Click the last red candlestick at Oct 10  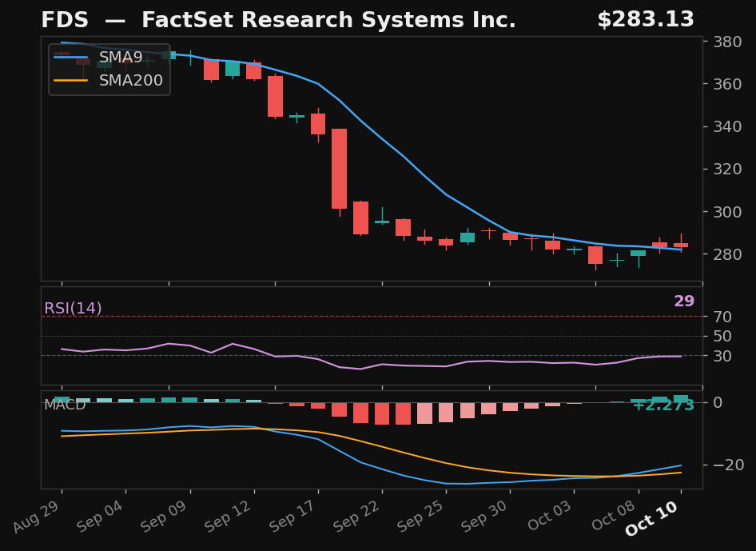pos(681,245)
